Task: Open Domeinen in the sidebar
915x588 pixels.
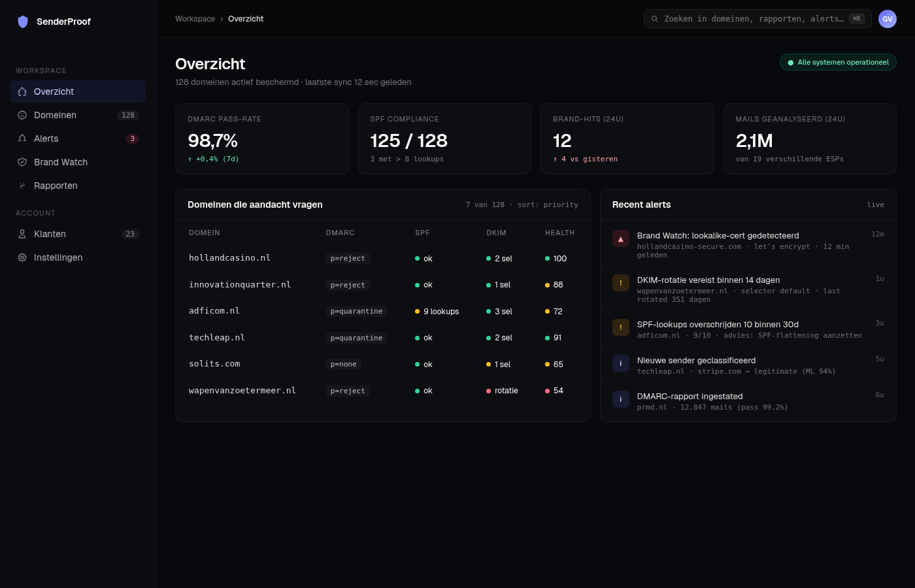Action: pyautogui.click(x=78, y=115)
